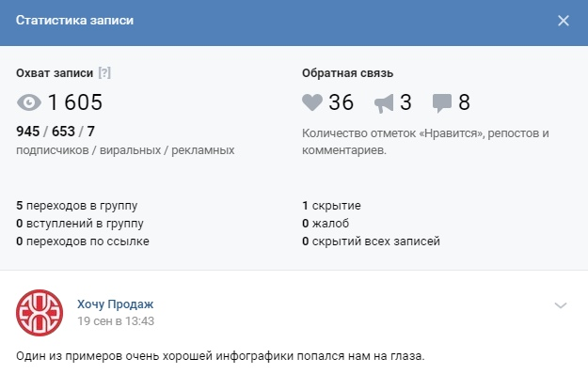Click the Охват записи heading
Viewport: 588px width, 374px height.
pyautogui.click(x=55, y=73)
